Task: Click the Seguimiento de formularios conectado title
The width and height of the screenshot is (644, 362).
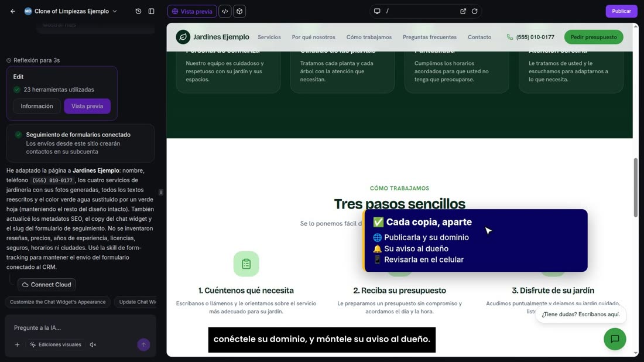Action: [x=78, y=135]
